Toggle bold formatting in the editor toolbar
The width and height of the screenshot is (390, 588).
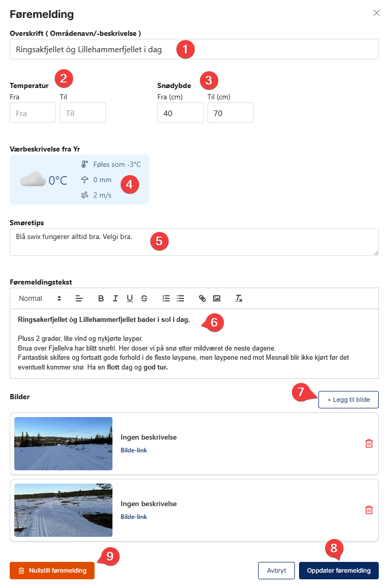point(101,298)
